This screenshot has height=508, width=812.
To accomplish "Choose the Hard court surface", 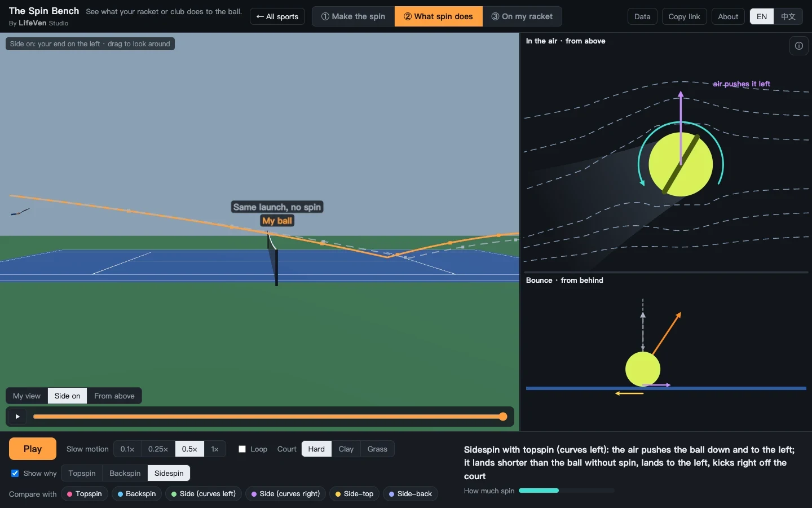I will pyautogui.click(x=316, y=449).
